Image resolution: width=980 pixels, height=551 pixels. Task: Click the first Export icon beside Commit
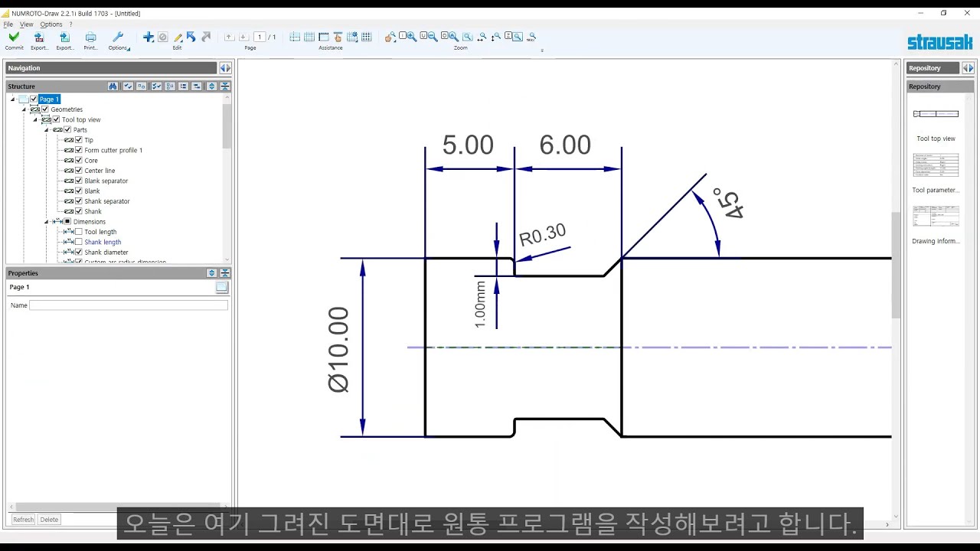(39, 37)
